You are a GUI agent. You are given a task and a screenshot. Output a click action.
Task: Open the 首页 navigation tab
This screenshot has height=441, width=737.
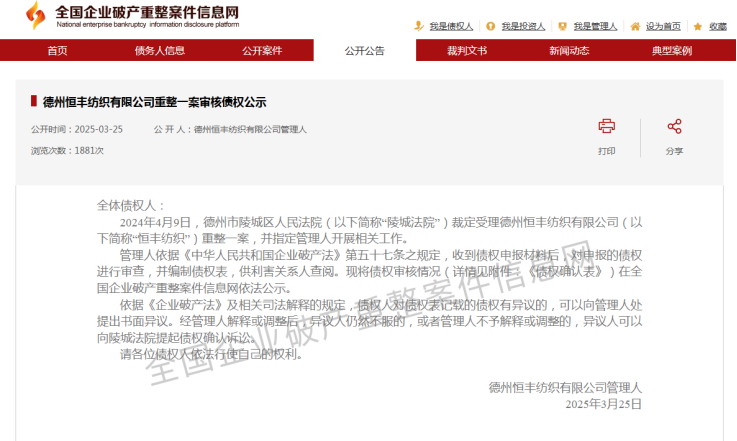point(58,50)
